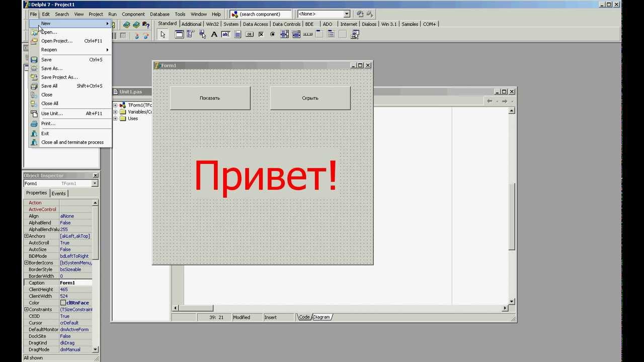Screen dimensions: 644x362
Task: Select the Label component (A icon)
Action: pos(214,34)
